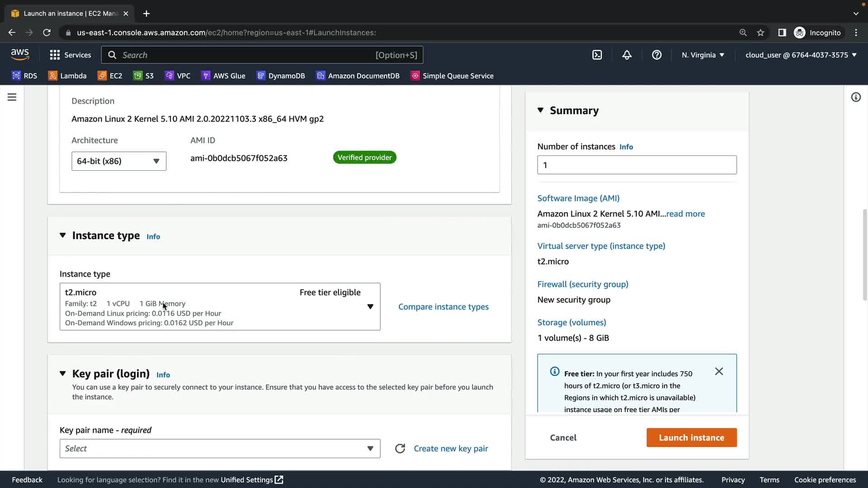Viewport: 868px width, 488px height.
Task: Click the support help question icon
Action: click(x=656, y=55)
